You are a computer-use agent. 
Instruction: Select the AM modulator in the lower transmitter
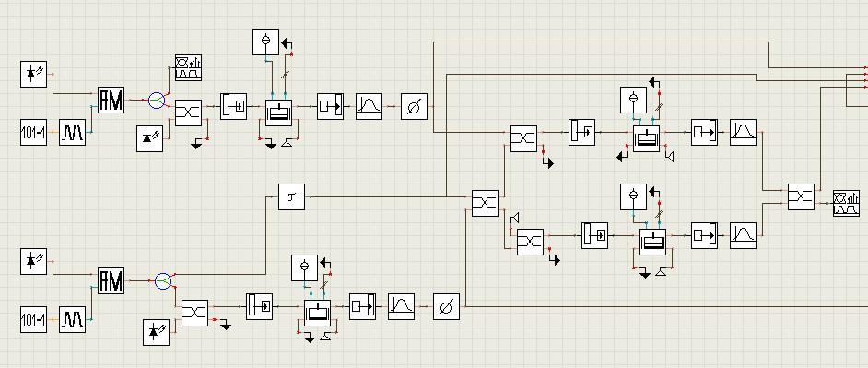[111, 281]
